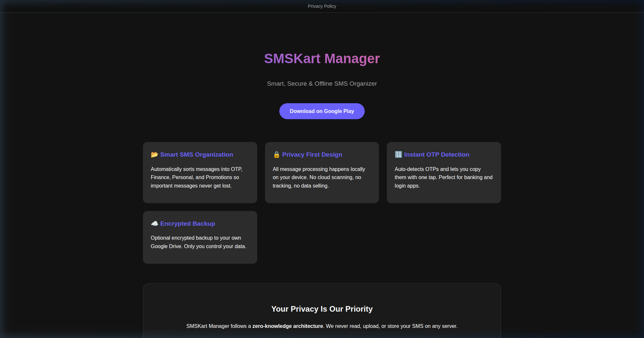This screenshot has height=338, width=644.
Task: Click the numbers icon beside Instant OTP Detection
Action: click(398, 155)
